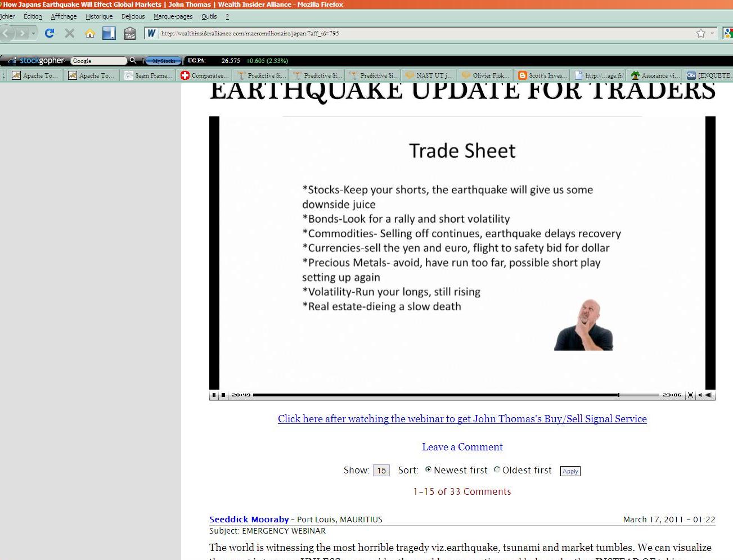Apply the comment sort settings

[570, 471]
